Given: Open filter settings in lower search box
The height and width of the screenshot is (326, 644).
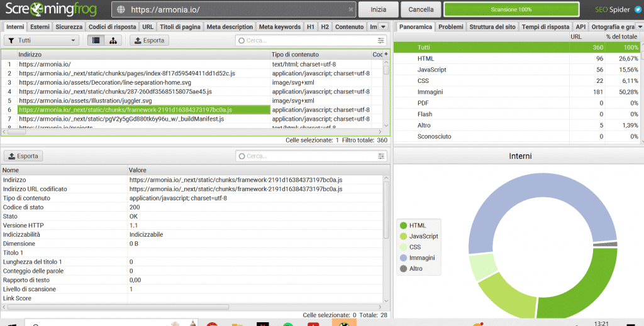Looking at the screenshot, I should click(380, 156).
